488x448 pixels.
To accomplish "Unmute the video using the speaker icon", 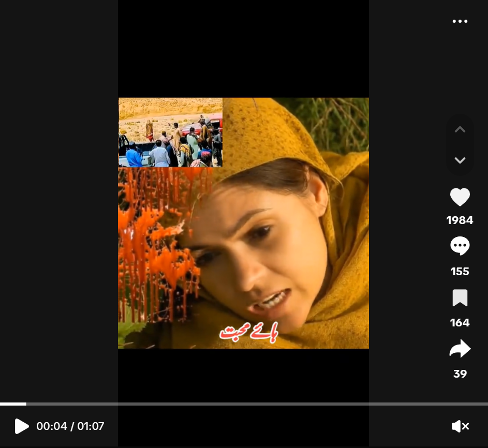I will (460, 426).
